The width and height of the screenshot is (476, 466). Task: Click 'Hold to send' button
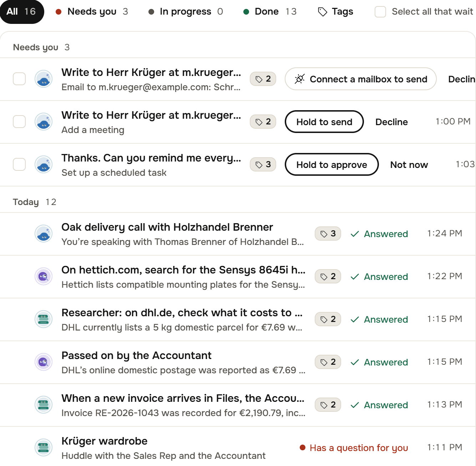(324, 122)
